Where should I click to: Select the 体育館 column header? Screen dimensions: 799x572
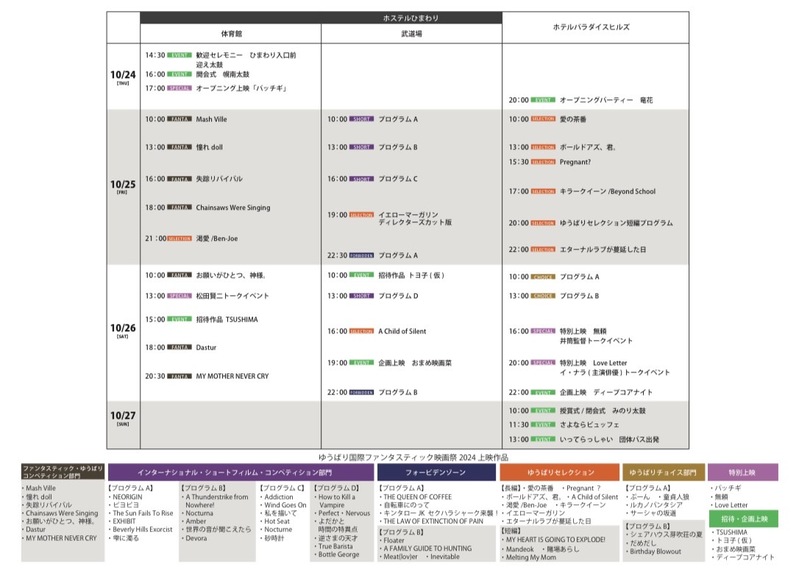point(231,34)
